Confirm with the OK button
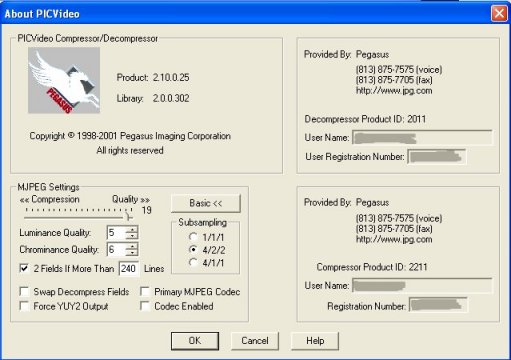 (x=195, y=341)
